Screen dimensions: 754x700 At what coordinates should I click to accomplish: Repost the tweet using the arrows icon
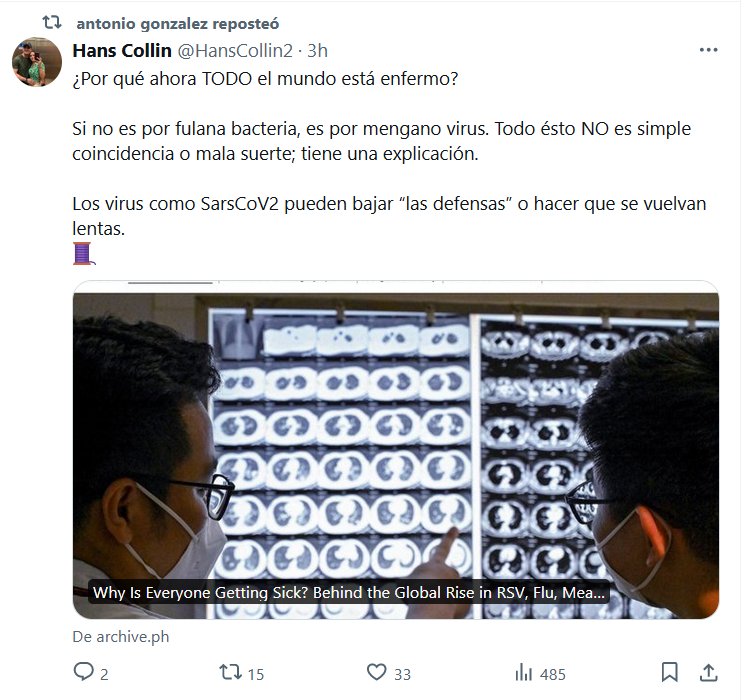coord(230,672)
